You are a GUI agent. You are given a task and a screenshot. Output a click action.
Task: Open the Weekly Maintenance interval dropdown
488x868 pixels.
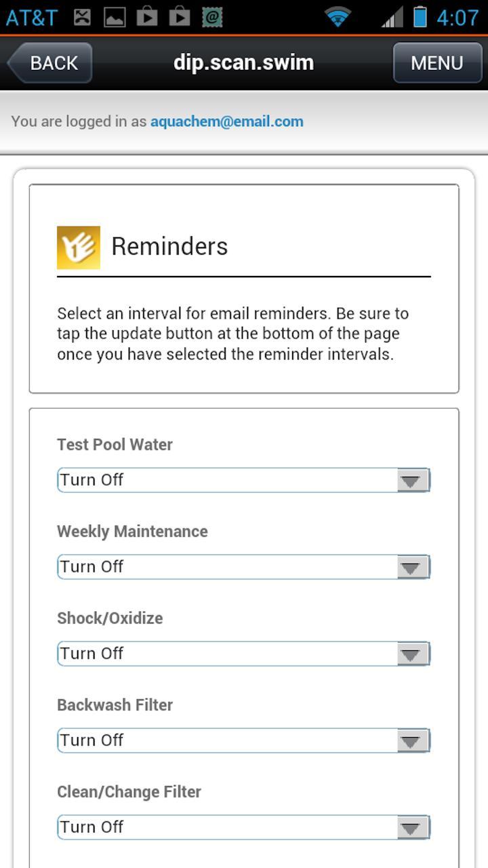[243, 567]
